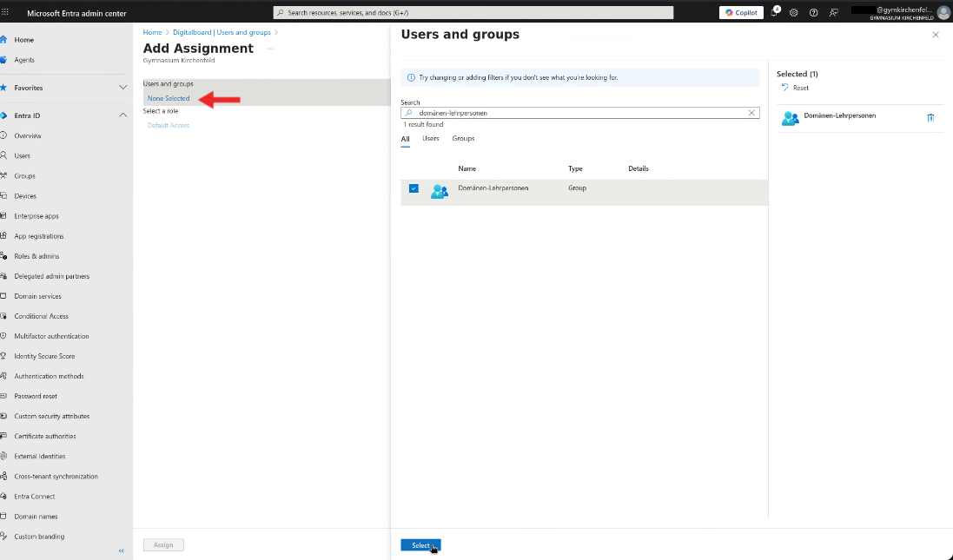
Task: Switch to the Groups tab
Action: 463,139
